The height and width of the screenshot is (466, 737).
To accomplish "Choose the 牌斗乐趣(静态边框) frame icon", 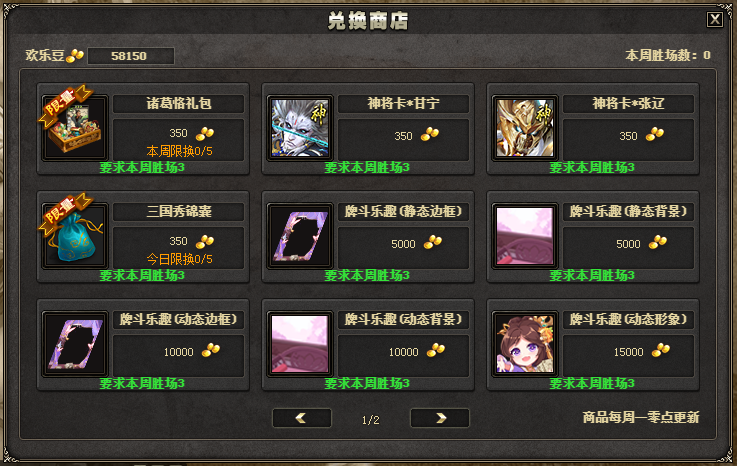I will [300, 236].
